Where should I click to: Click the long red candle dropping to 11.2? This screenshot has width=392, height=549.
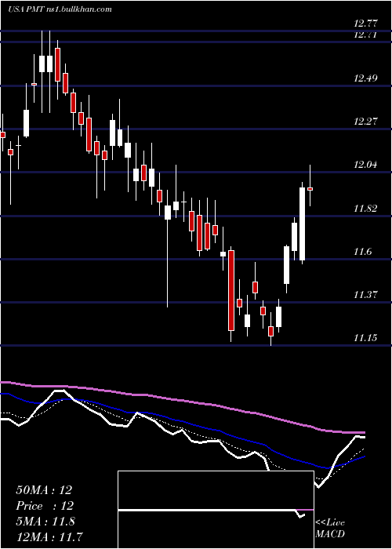231,290
